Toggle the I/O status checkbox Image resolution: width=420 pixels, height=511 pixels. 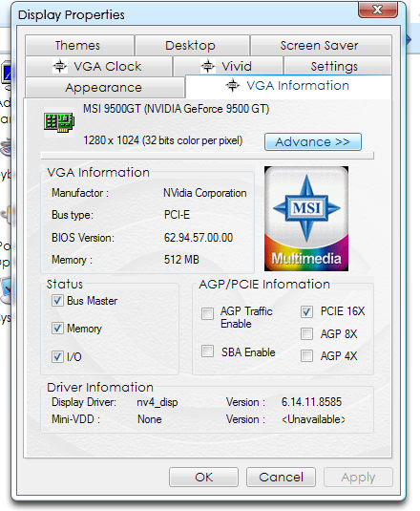click(57, 356)
